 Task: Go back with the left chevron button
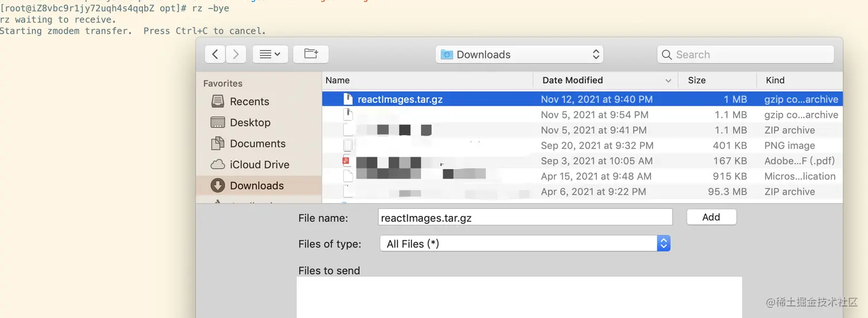(215, 55)
